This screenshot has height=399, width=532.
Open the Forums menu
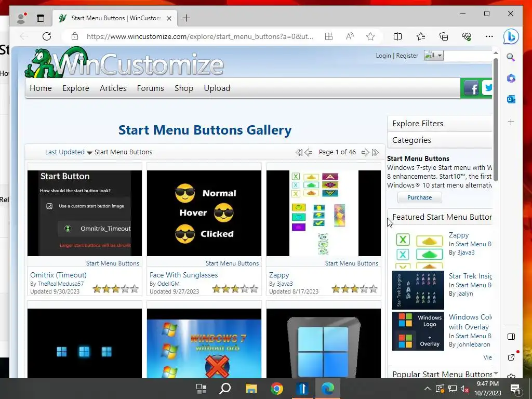[x=150, y=88]
